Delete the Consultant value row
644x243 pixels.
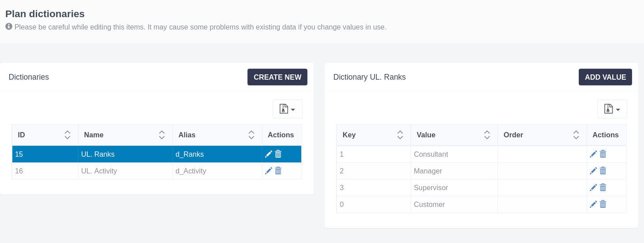(x=603, y=154)
